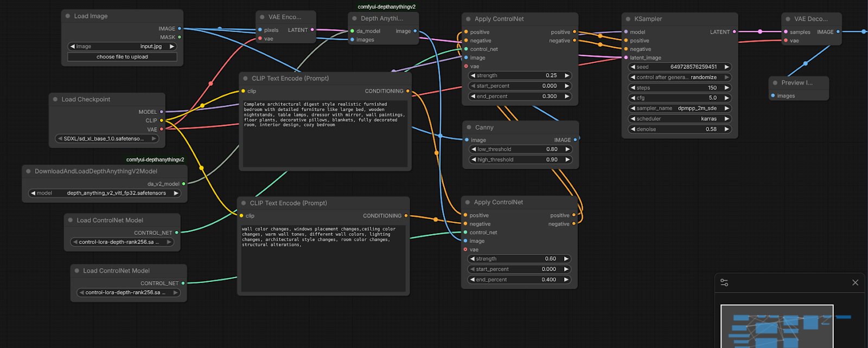
Task: Select previous depth_anything model with the left arrow
Action: point(33,193)
